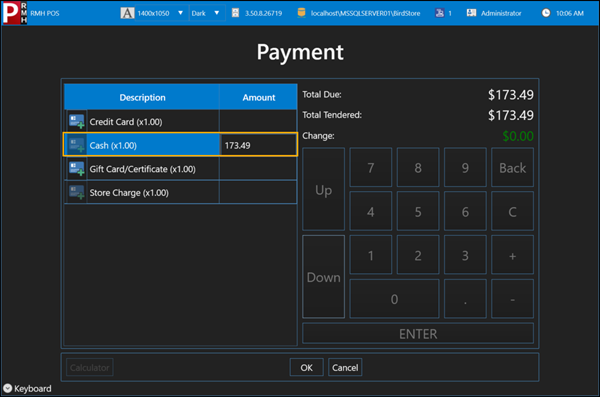Tap the keypad digit 4

(371, 211)
